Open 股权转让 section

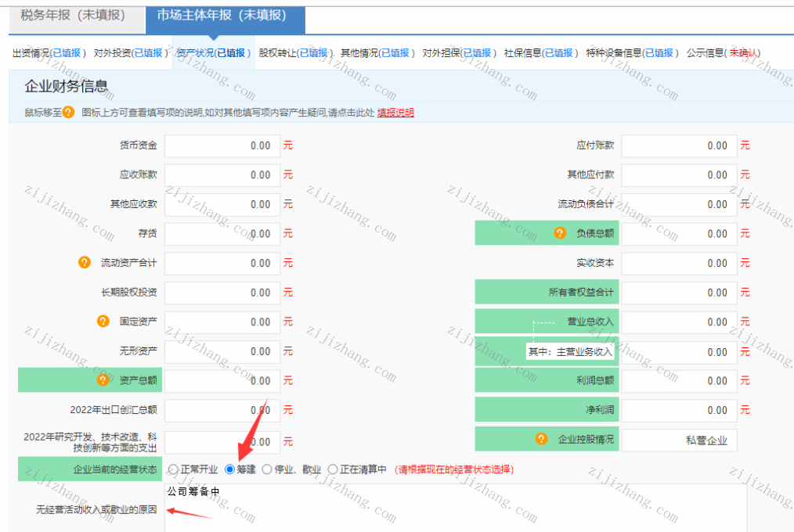[296, 53]
